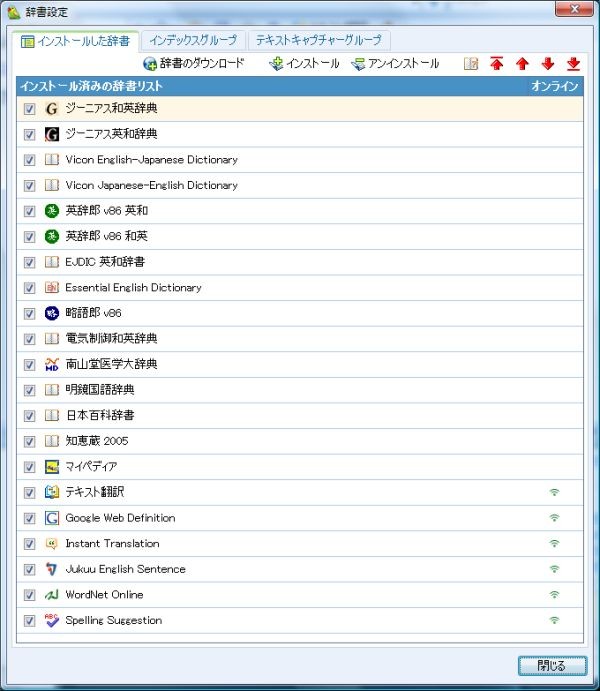Click the 閉じる button

(x=552, y=665)
